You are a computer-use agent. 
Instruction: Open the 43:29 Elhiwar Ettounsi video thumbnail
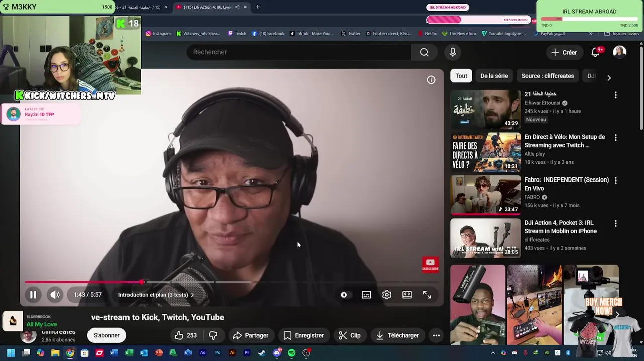[485, 109]
